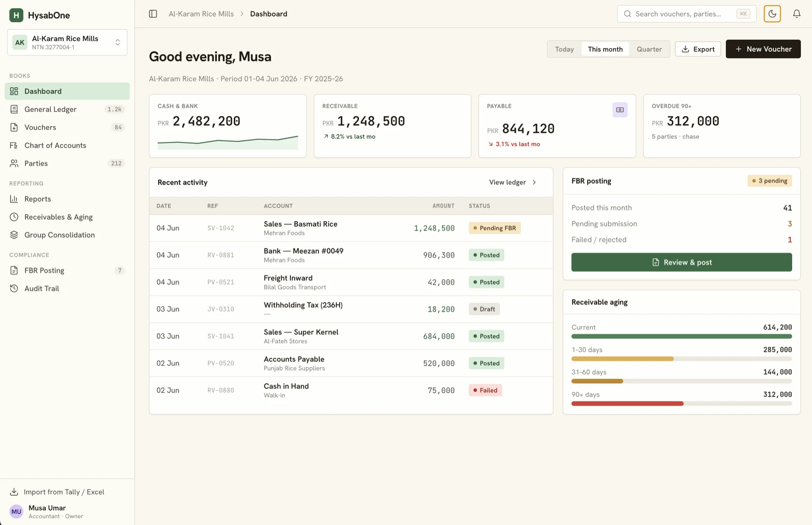The height and width of the screenshot is (525, 812).
Task: Click the FBR Posting document icon
Action: click(x=14, y=270)
